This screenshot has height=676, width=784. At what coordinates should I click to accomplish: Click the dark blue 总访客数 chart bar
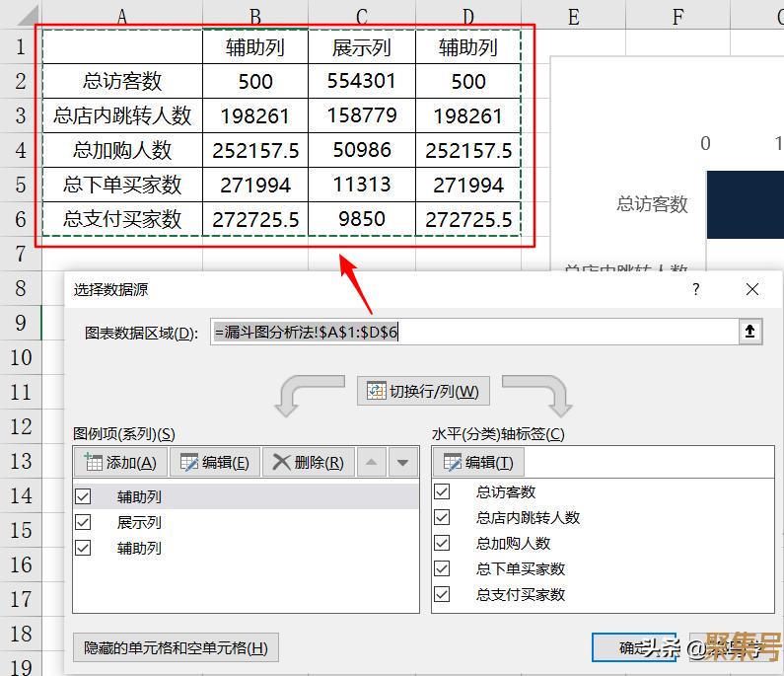point(745,204)
